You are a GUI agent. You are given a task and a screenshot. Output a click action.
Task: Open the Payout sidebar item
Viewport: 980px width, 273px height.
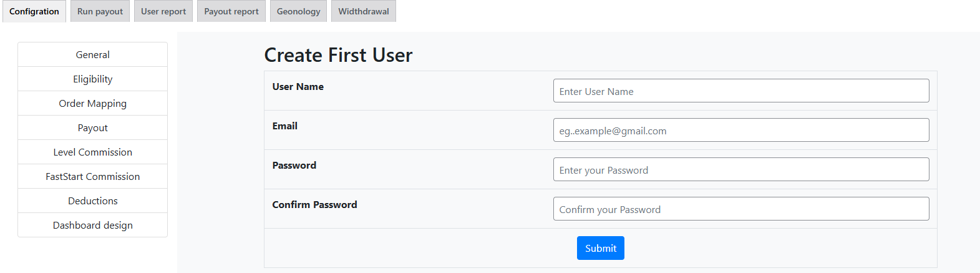tap(92, 127)
